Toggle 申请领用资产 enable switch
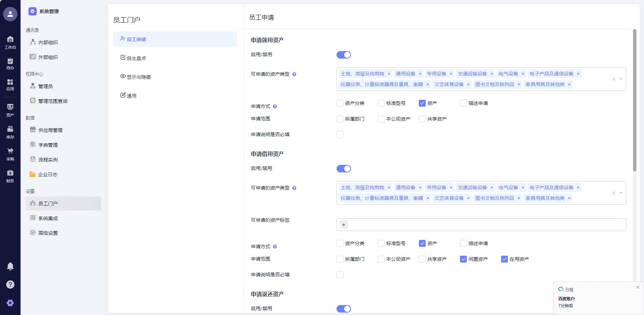 pyautogui.click(x=344, y=55)
